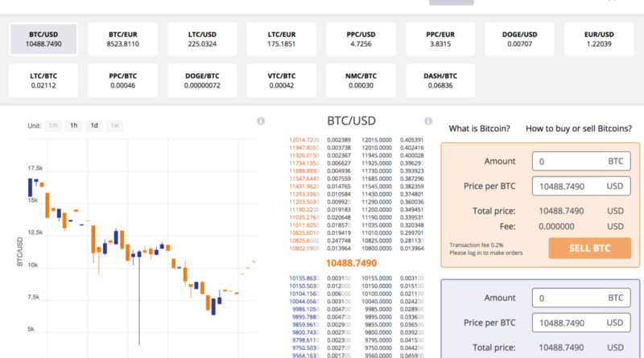The height and width of the screenshot is (358, 644).
Task: Click the SELL BTC button
Action: coord(590,248)
